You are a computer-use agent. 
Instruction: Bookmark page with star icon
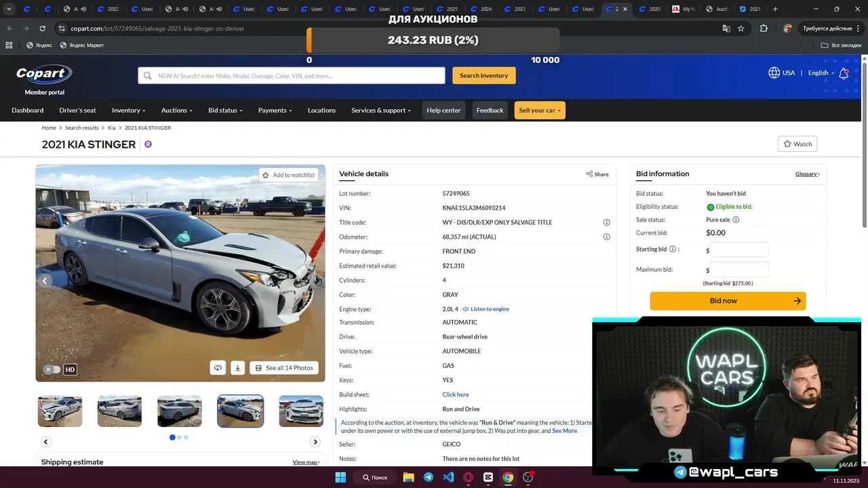click(741, 28)
